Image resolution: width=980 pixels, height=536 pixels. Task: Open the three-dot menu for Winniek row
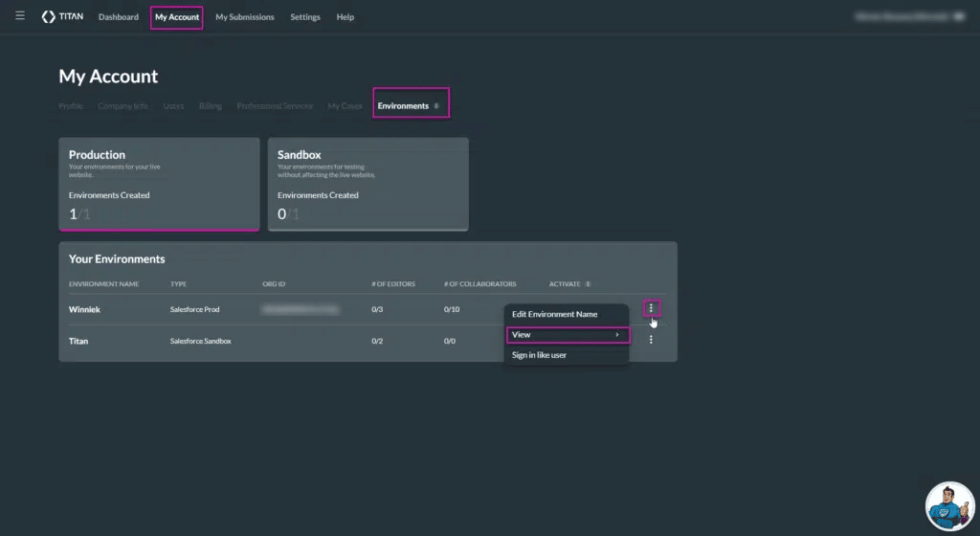pos(651,308)
